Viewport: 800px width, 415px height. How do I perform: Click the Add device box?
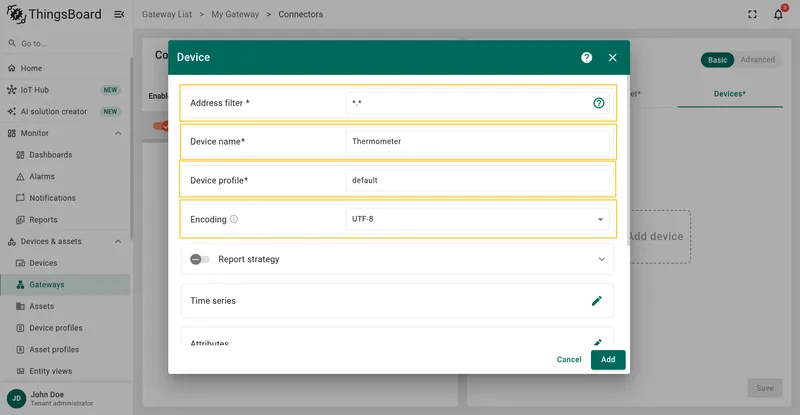pos(659,236)
